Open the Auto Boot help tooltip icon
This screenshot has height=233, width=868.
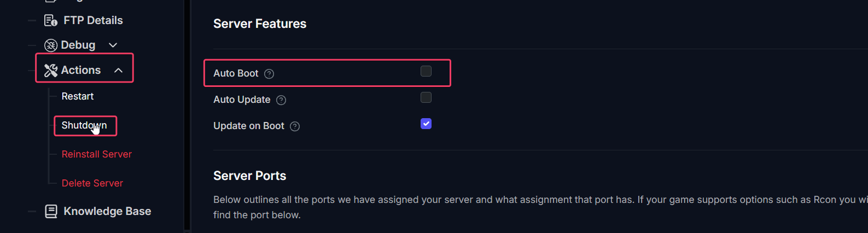(x=269, y=74)
